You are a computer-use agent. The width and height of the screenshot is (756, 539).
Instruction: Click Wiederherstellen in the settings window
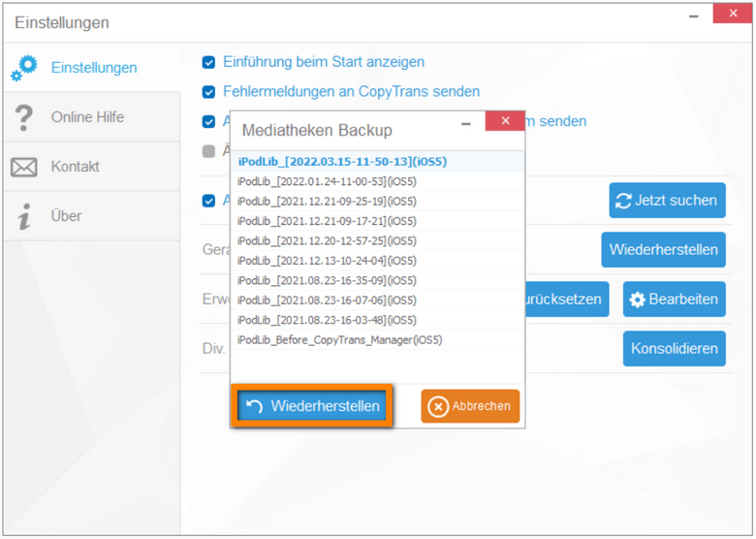click(663, 250)
